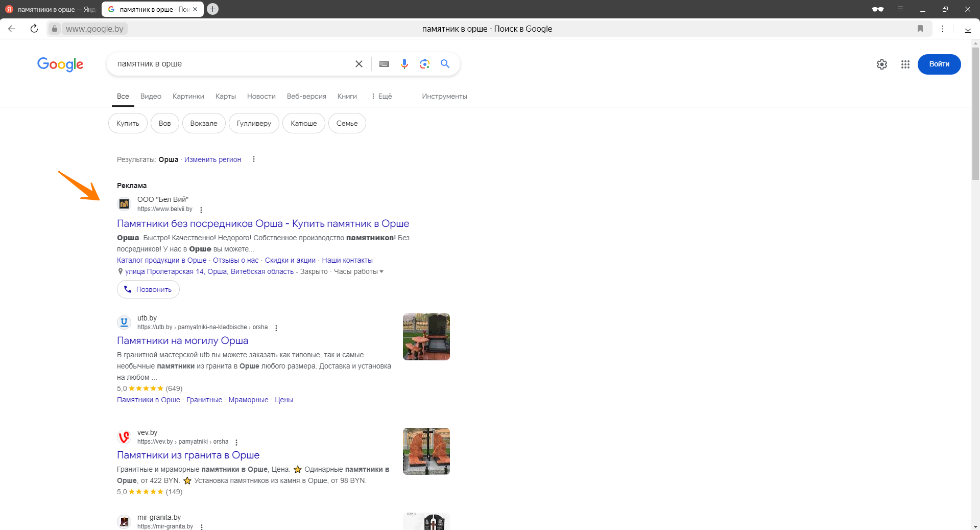Switch to Картинки results tab

point(188,96)
